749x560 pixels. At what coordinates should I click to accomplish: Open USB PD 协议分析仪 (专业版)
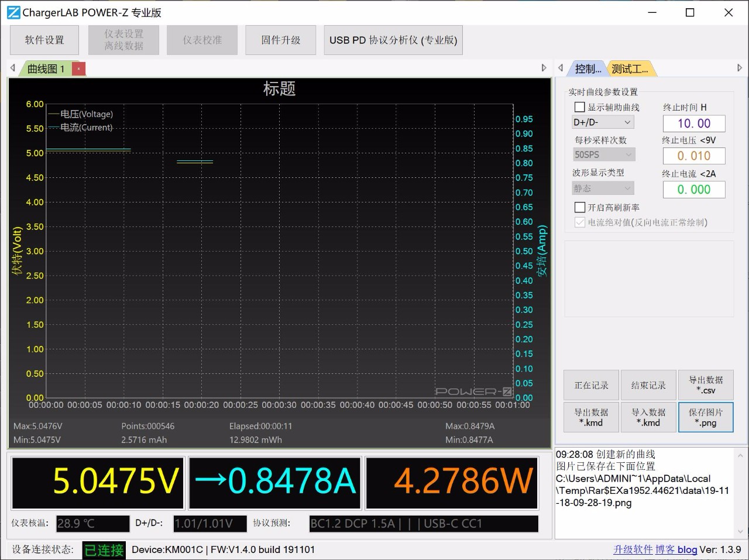tap(393, 40)
